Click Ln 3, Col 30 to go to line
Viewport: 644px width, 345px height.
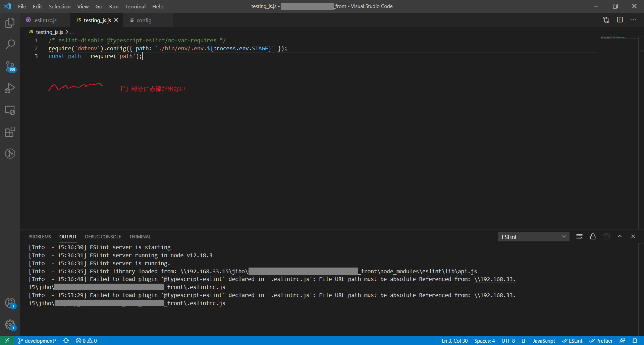coord(454,341)
